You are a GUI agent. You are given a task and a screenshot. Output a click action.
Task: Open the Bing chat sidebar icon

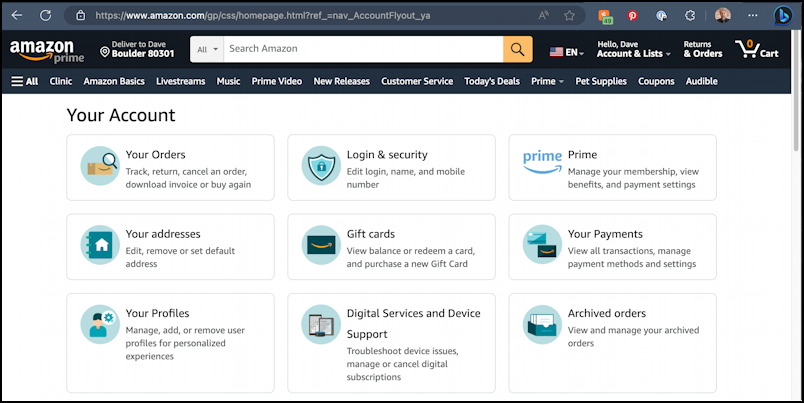coord(783,16)
